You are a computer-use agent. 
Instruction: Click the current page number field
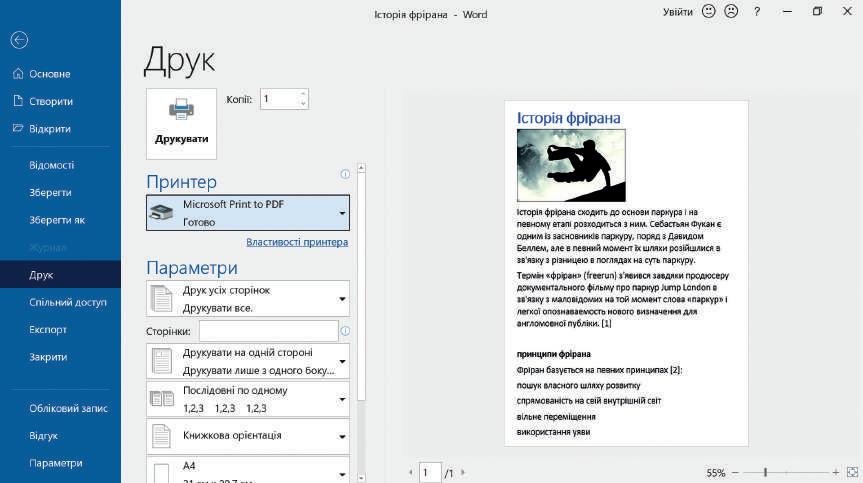(430, 472)
